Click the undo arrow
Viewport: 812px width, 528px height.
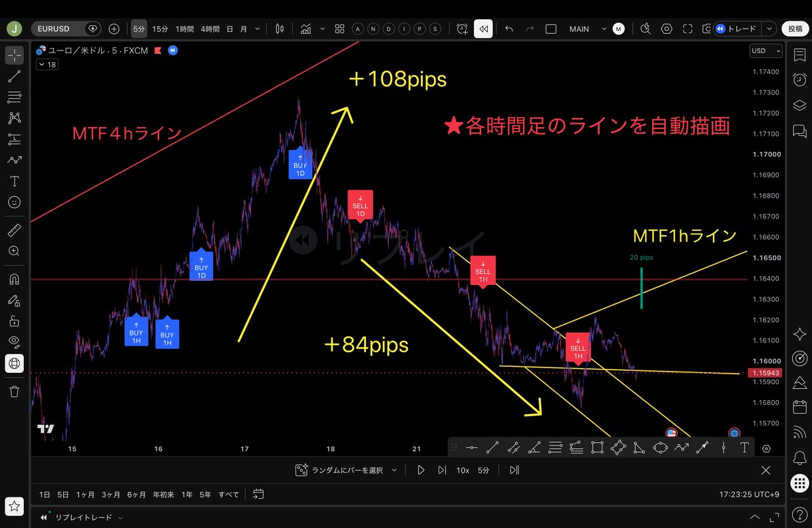[509, 29]
